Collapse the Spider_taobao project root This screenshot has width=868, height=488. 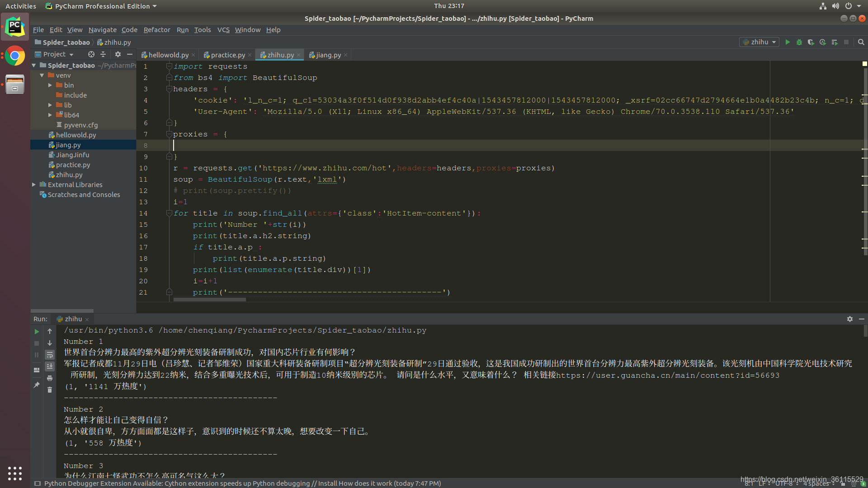click(x=34, y=66)
